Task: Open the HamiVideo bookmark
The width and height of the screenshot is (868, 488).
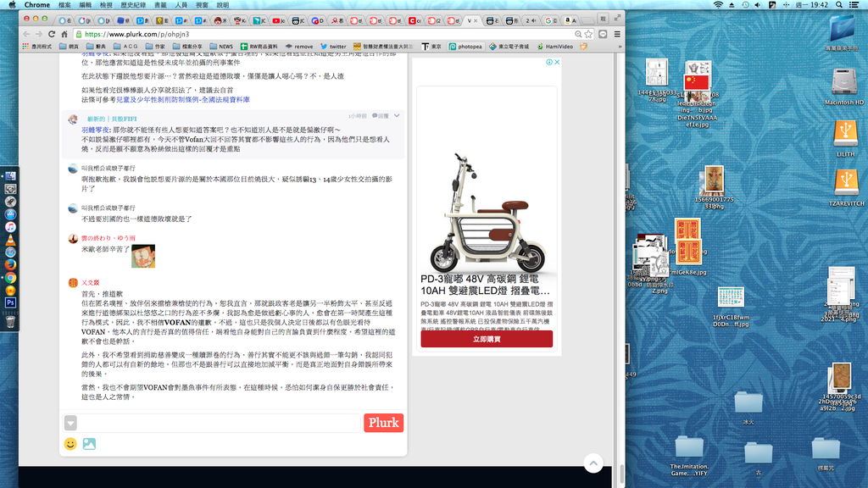Action: [555, 47]
